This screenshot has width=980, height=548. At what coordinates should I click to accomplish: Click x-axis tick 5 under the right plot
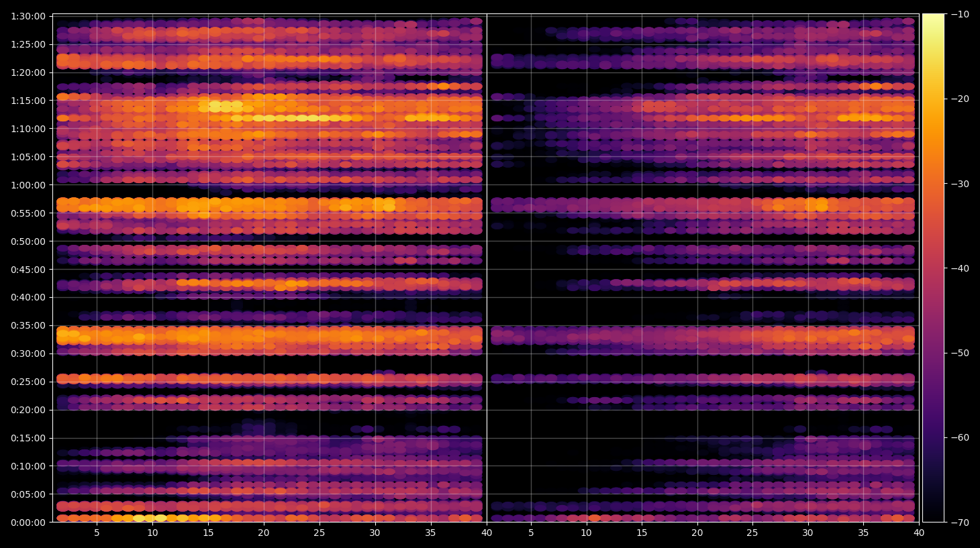(x=531, y=533)
